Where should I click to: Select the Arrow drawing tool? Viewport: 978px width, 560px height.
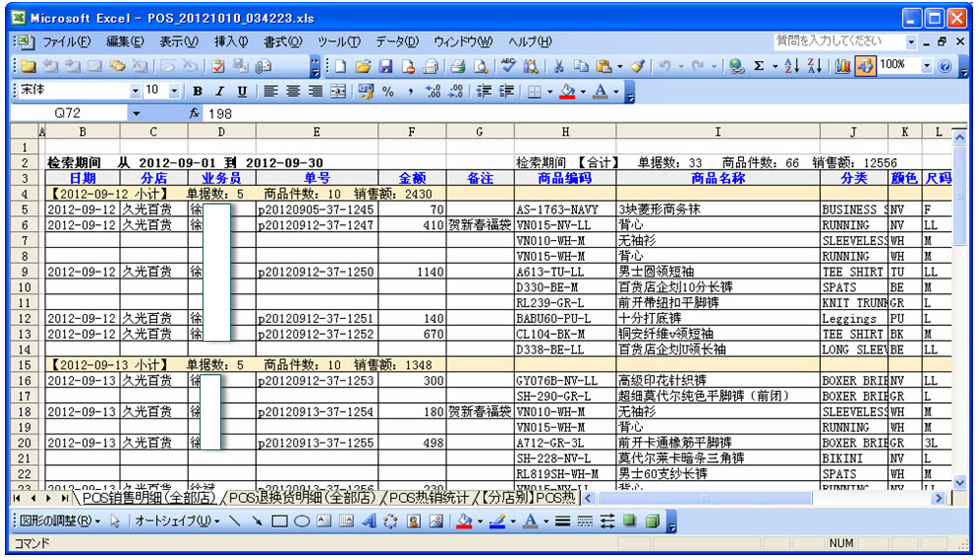point(257,521)
